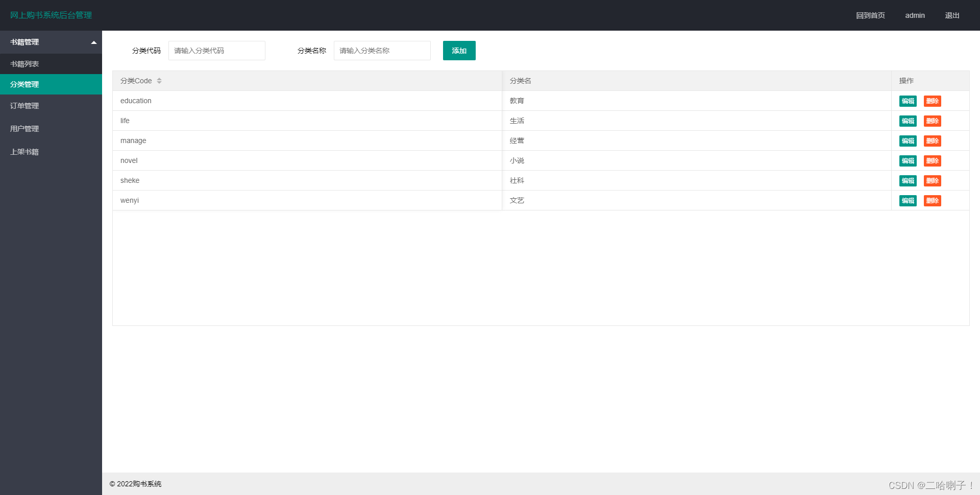Viewport: 980px width, 495px height.
Task: Delete the manage category row
Action: pyautogui.click(x=933, y=141)
